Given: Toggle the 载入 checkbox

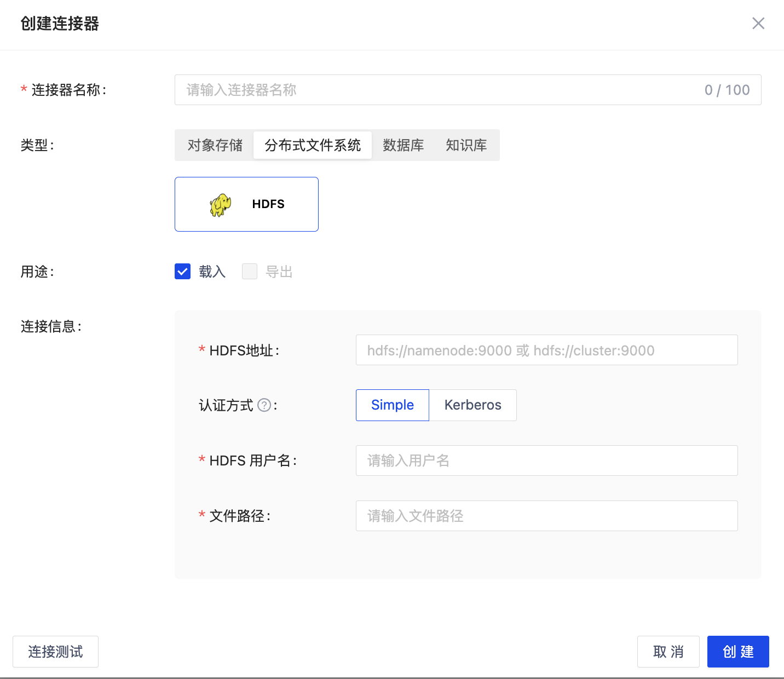Looking at the screenshot, I should point(183,272).
